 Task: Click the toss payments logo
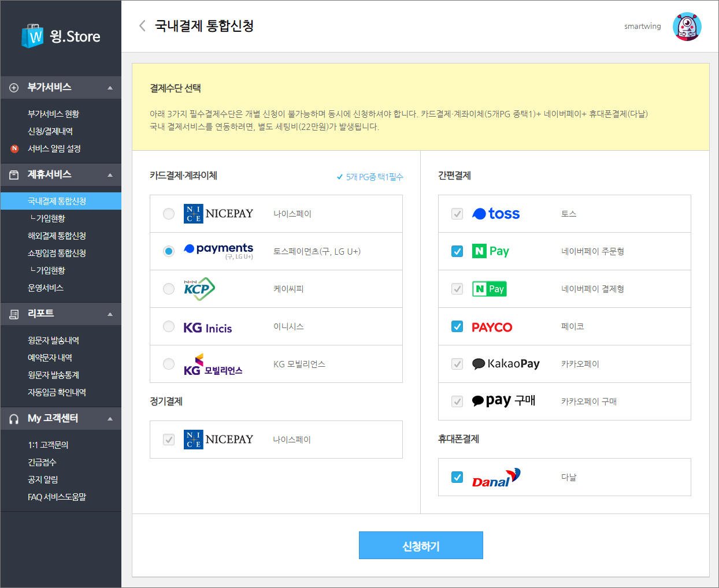[218, 251]
